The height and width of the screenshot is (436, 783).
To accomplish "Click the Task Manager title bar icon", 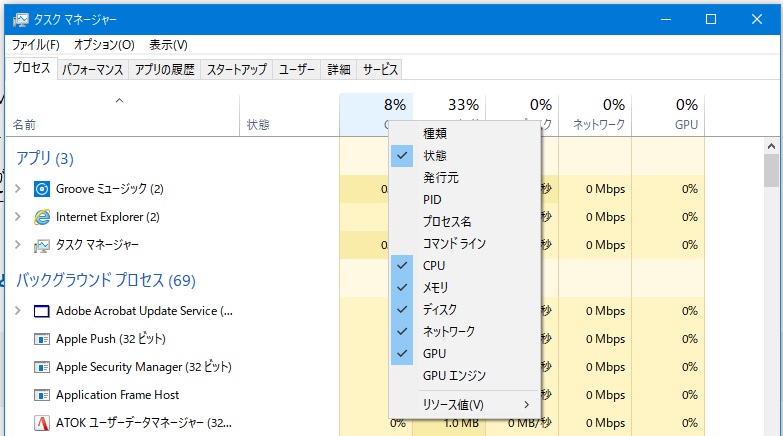I will point(20,19).
